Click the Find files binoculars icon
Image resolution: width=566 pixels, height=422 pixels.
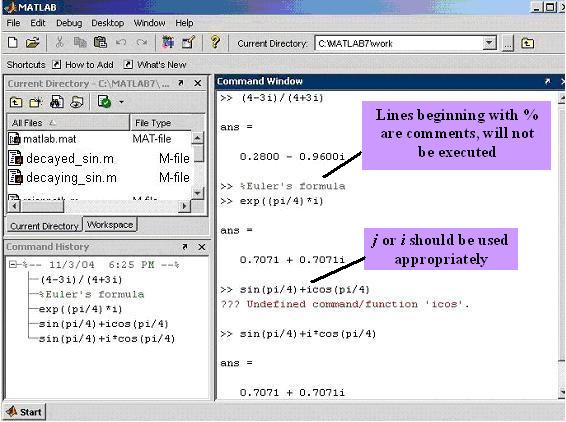(x=57, y=102)
